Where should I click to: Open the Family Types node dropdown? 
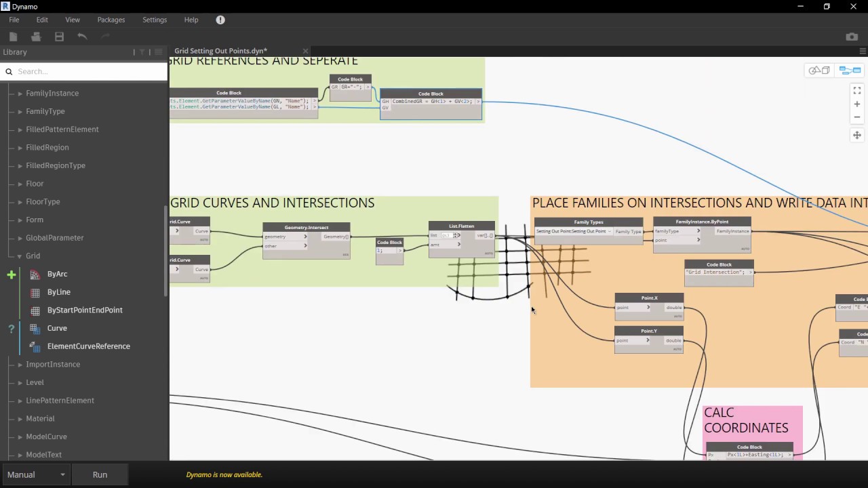(x=574, y=231)
